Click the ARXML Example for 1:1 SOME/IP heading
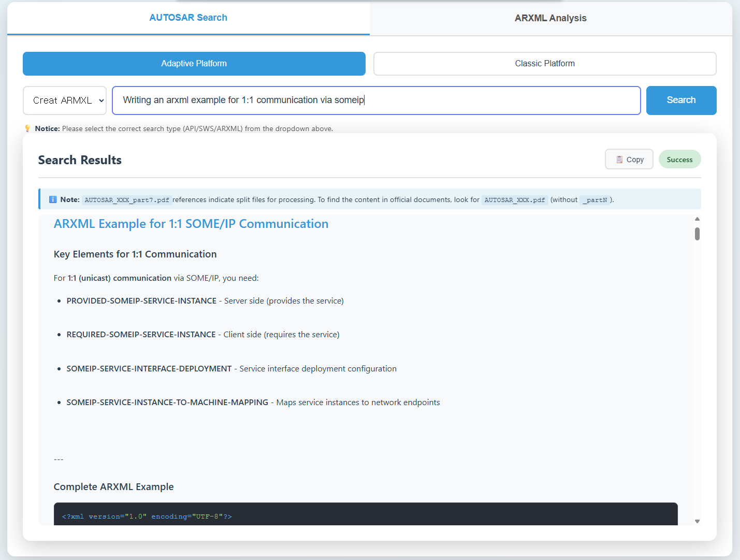The height and width of the screenshot is (560, 740). 191,224
